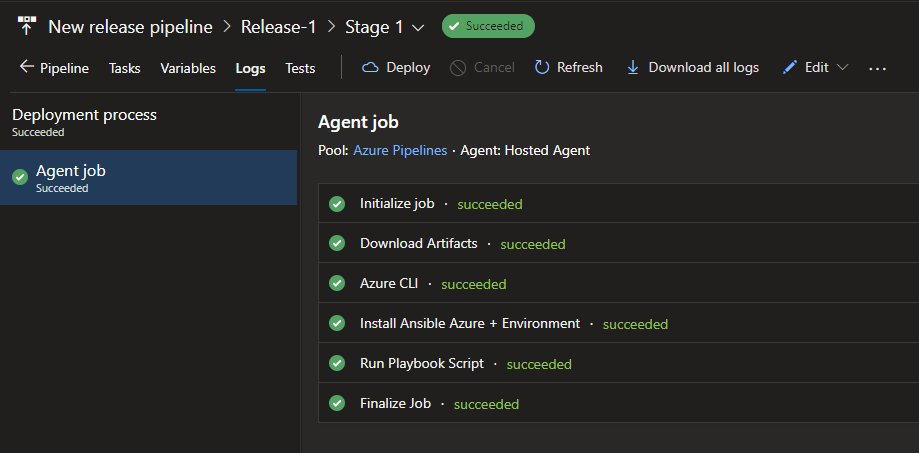Viewport: 919px width, 453px height.
Task: Click the Edit pencil icon
Action: (790, 67)
